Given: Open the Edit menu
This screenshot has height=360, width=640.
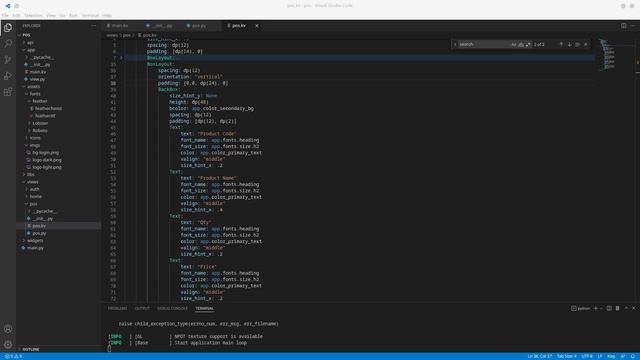Looking at the screenshot, I should [16, 16].
